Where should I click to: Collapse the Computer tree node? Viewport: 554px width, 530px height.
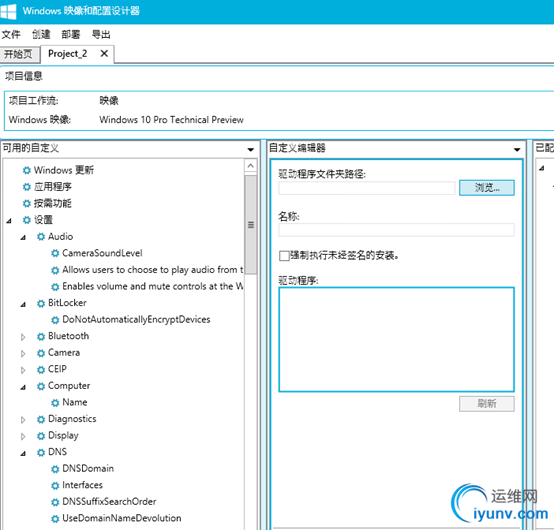[23, 387]
